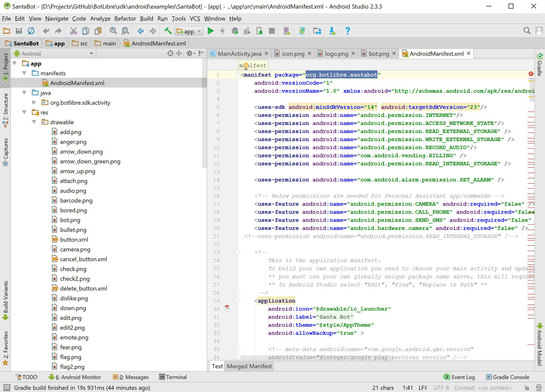Toggle the Build Variants side panel
The width and height of the screenshot is (545, 392).
coord(5,301)
